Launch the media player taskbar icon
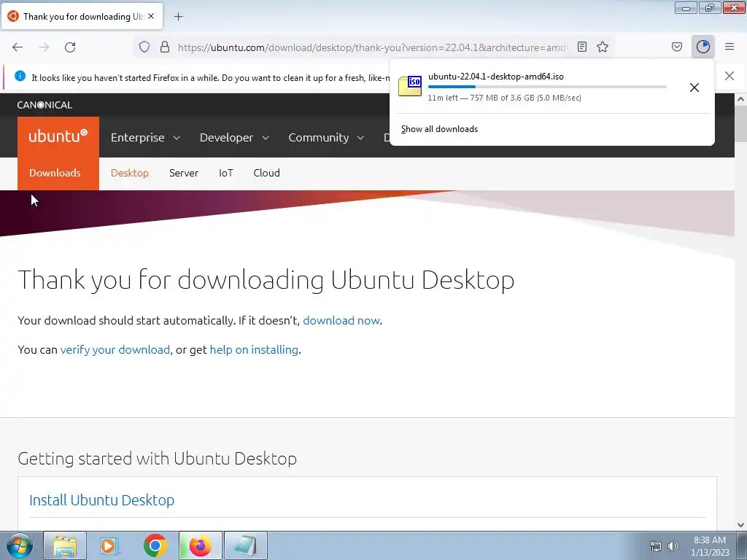 pos(109,545)
